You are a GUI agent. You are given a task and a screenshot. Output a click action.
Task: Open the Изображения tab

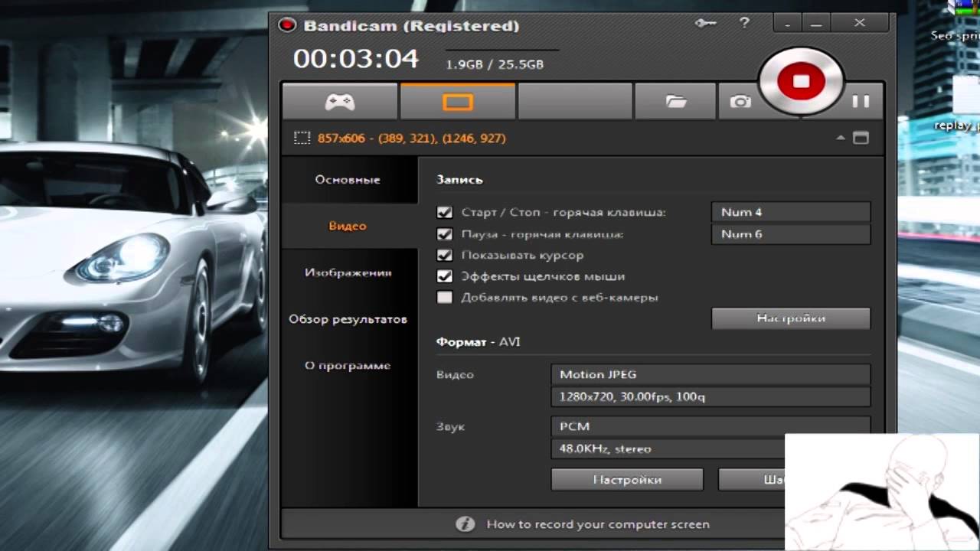pos(348,272)
